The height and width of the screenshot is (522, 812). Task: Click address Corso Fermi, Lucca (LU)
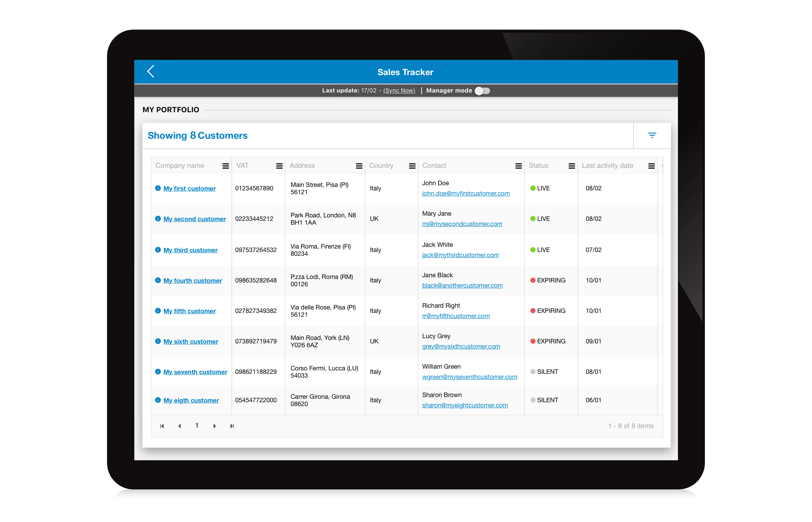324,368
